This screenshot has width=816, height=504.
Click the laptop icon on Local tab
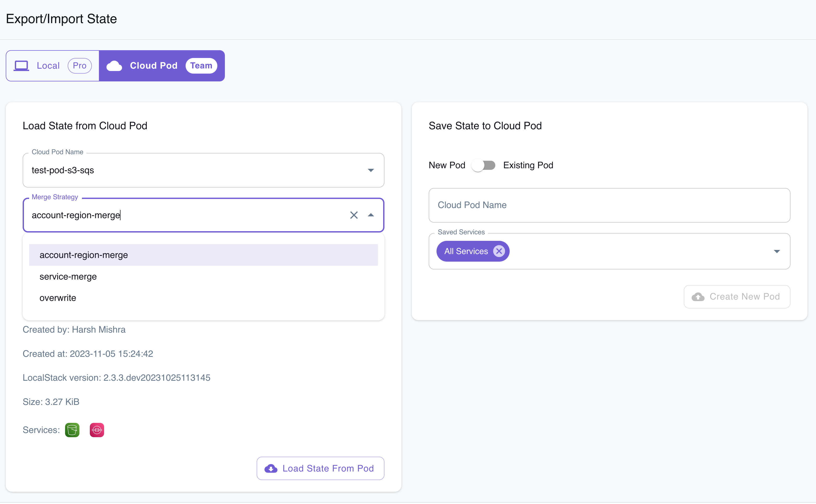21,65
